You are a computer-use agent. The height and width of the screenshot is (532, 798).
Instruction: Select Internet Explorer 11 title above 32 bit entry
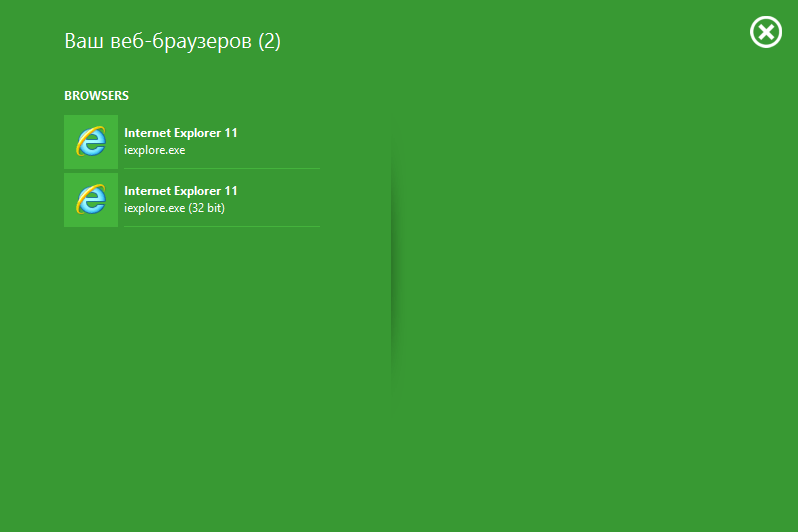[x=181, y=191]
